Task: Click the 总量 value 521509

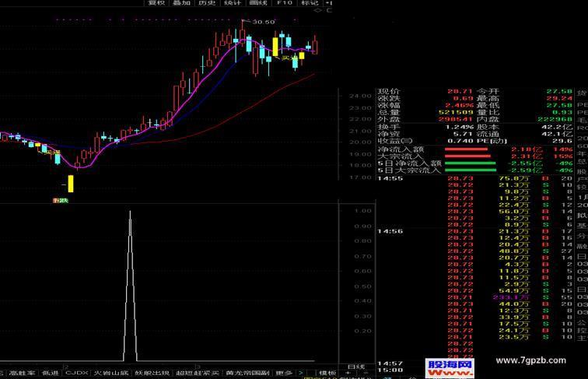Action: tap(456, 112)
